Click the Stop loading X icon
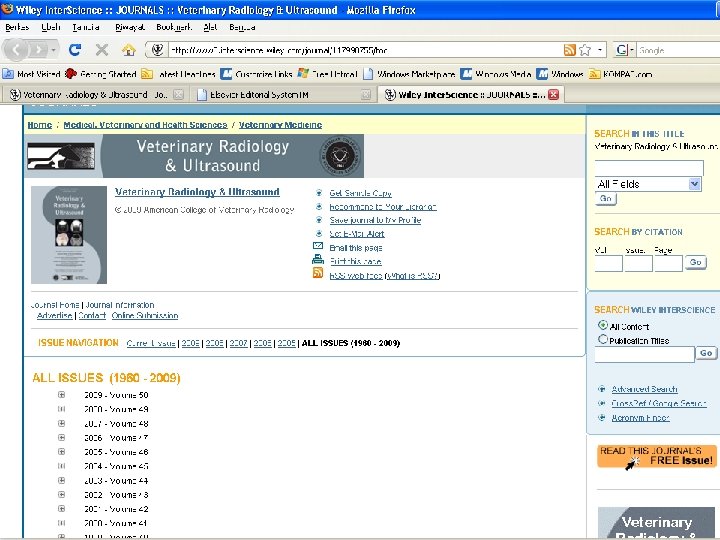720x540 pixels. pos(102,49)
